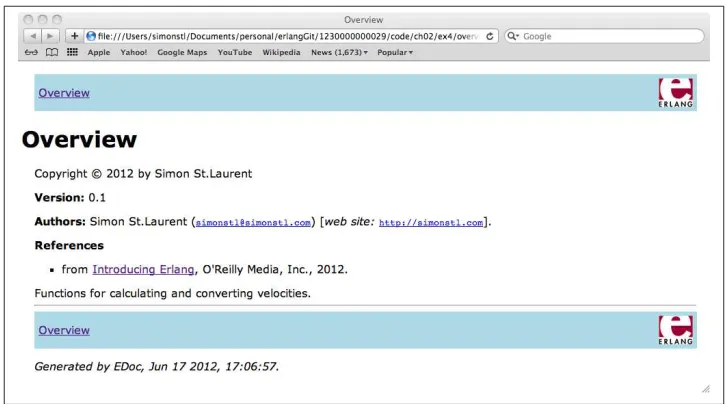
Task: Grab the window resize corner handle
Action: pos(706,389)
